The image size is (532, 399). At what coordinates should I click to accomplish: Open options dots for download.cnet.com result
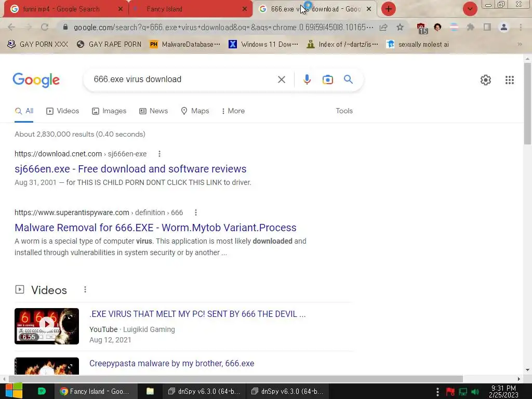click(x=159, y=154)
